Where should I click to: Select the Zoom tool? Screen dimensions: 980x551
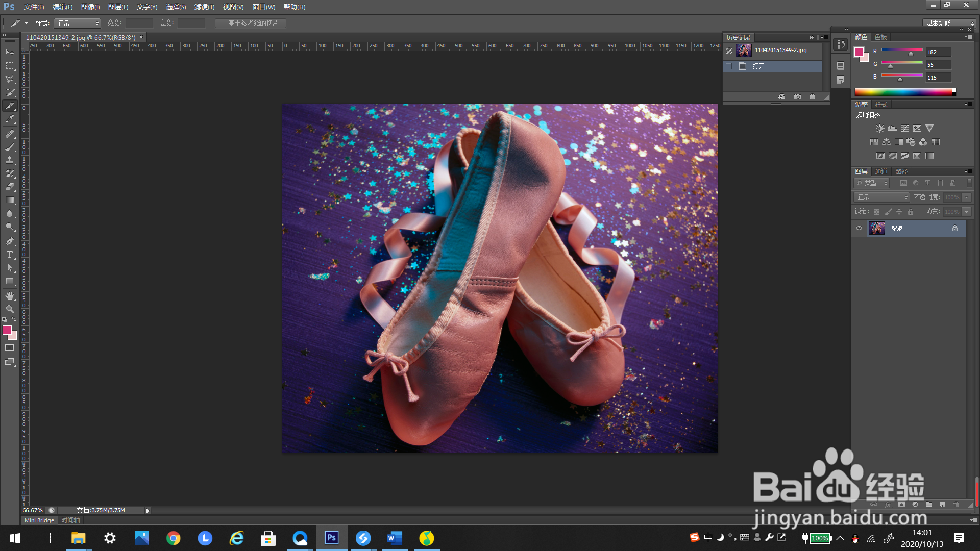pyautogui.click(x=10, y=309)
